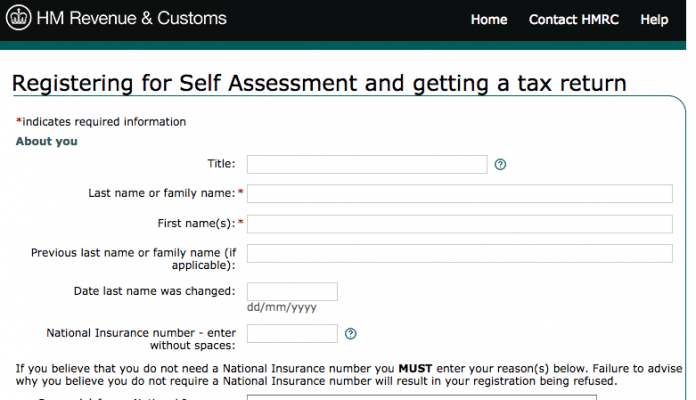Open the Help link in header
Screen dimensions: 696x400
(x=654, y=20)
